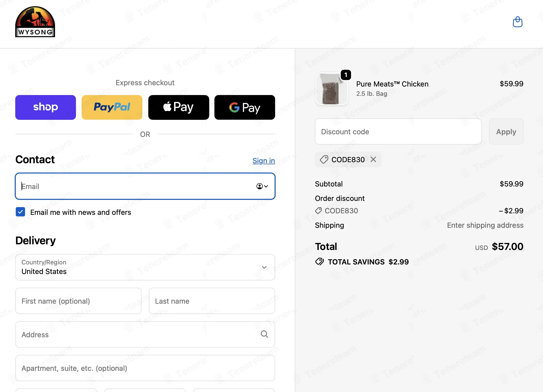Click the First name (optional) field

78,301
